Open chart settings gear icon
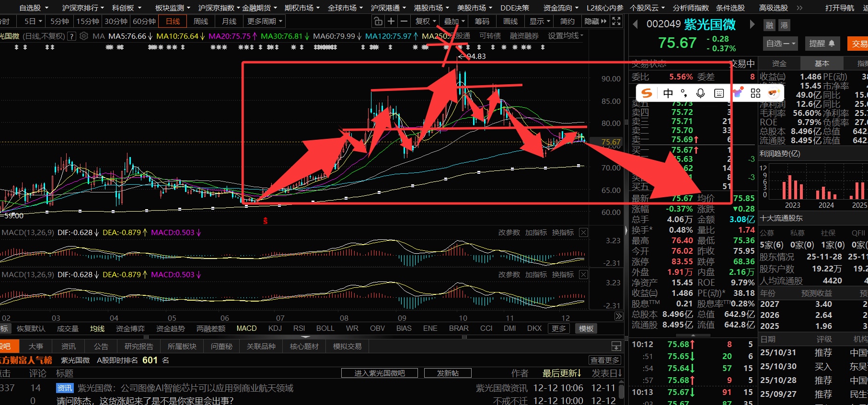Image resolution: width=868 pixels, height=405 pixels. pyautogui.click(x=84, y=36)
